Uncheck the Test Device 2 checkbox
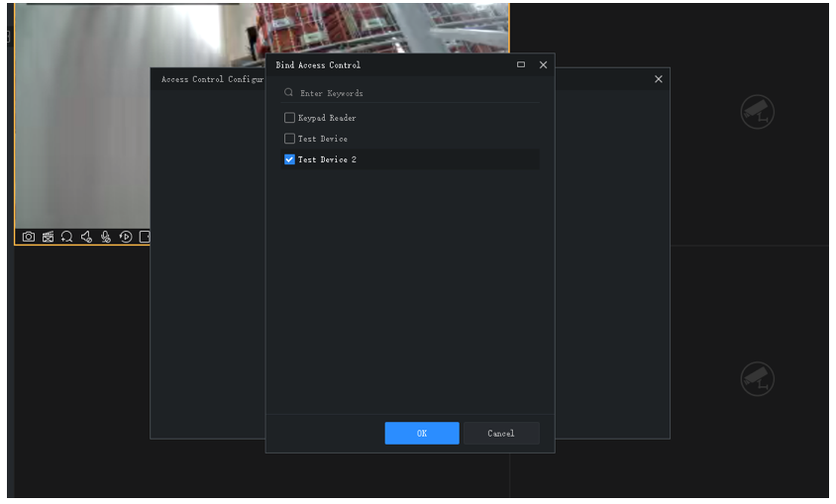 [x=289, y=159]
